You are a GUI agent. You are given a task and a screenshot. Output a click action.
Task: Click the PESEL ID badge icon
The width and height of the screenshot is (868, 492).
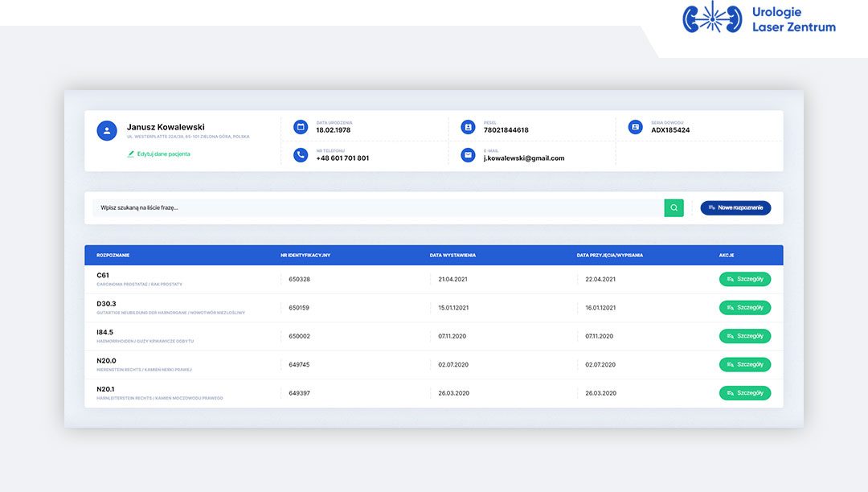tap(469, 127)
